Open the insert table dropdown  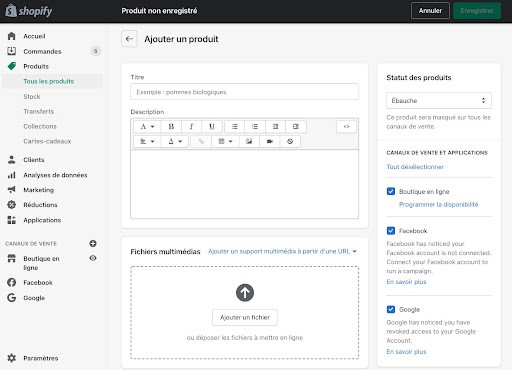coord(225,141)
